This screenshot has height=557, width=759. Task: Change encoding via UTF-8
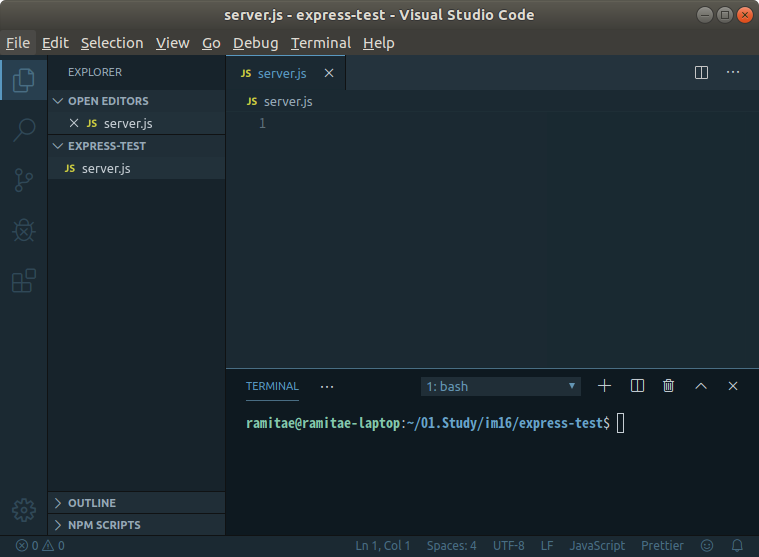pos(508,545)
